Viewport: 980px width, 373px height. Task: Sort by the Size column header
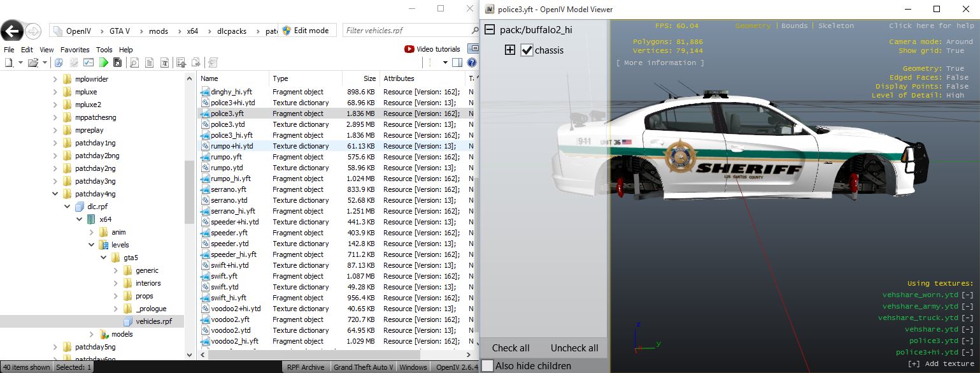tap(360, 78)
